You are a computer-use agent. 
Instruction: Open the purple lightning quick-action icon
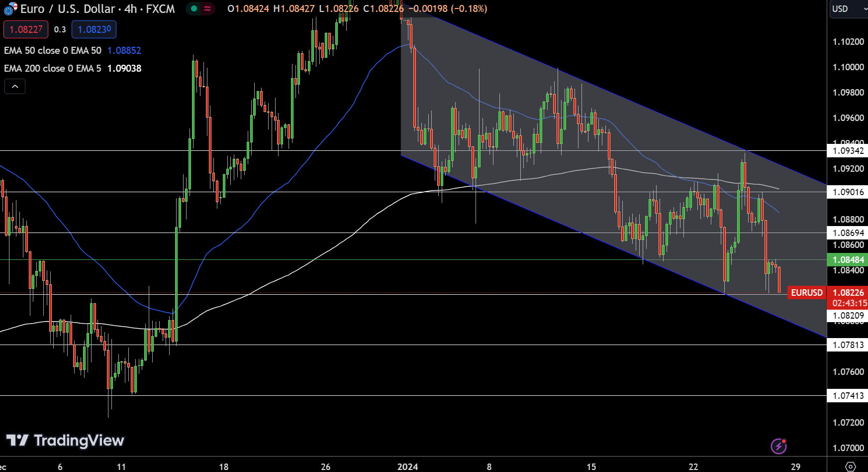coord(778,446)
